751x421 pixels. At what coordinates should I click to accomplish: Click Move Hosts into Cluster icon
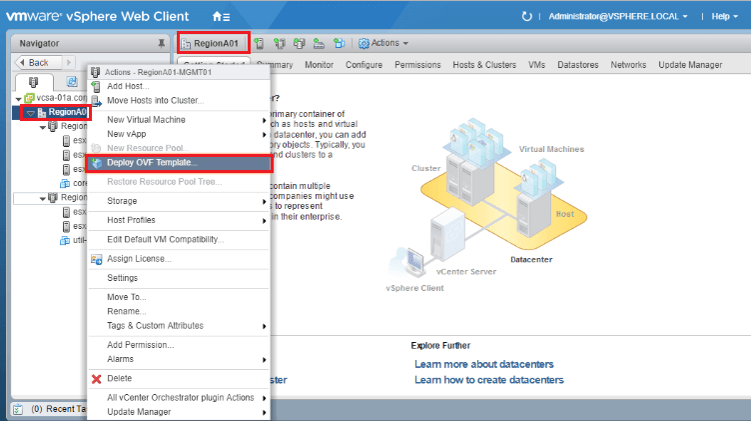pos(96,101)
